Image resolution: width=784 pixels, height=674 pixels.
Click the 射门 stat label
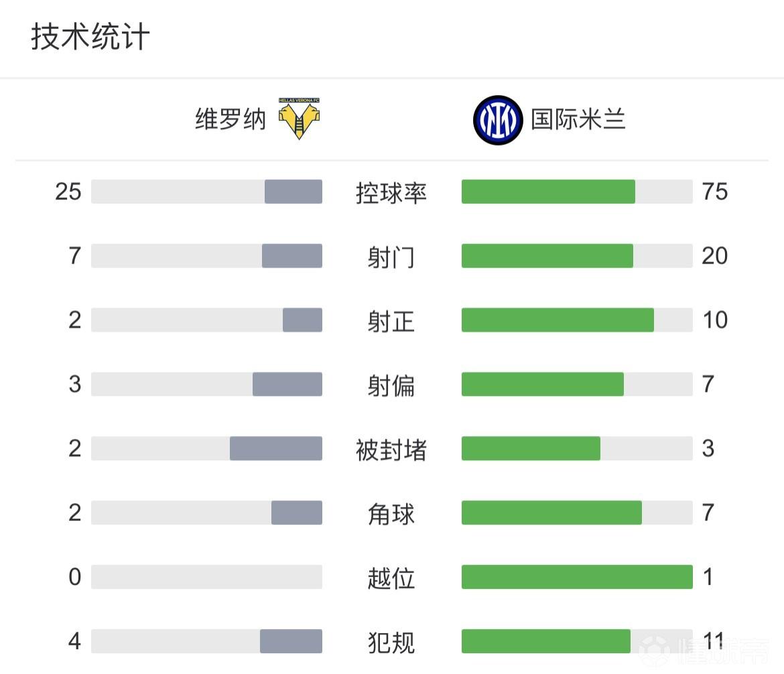[x=391, y=257]
